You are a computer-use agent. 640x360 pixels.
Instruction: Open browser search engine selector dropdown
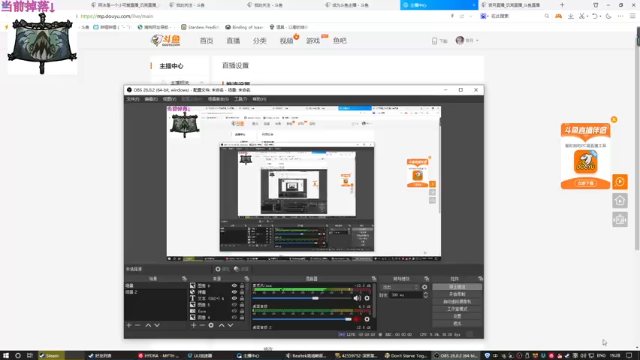point(484,16)
